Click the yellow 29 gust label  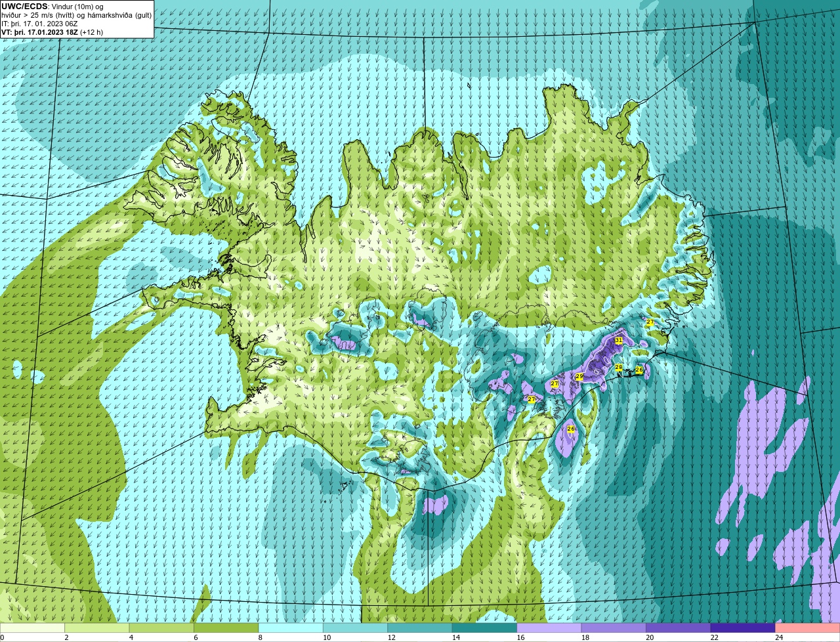coord(579,377)
